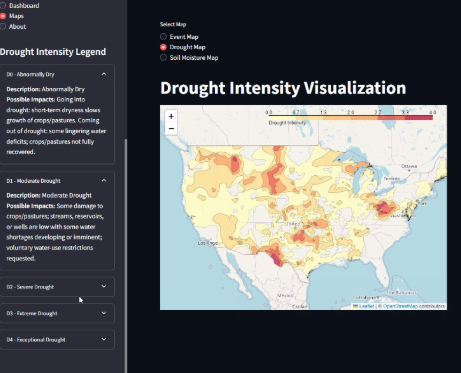Click The Bahamas label on the map
Screen dimensions: 461x373
(x=401, y=292)
